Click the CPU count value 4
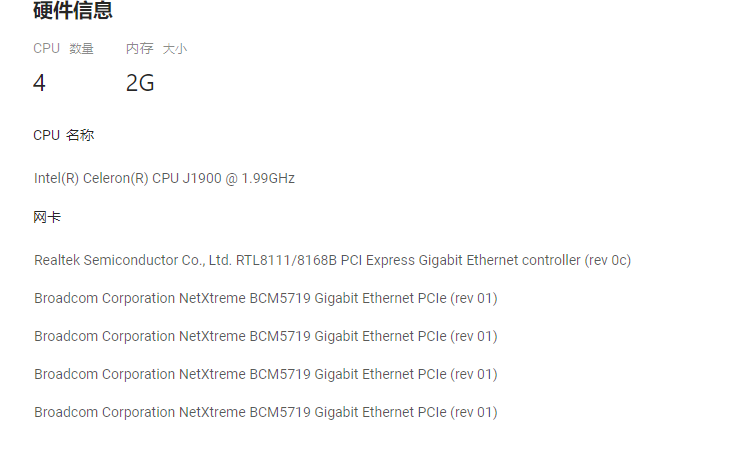 (40, 83)
